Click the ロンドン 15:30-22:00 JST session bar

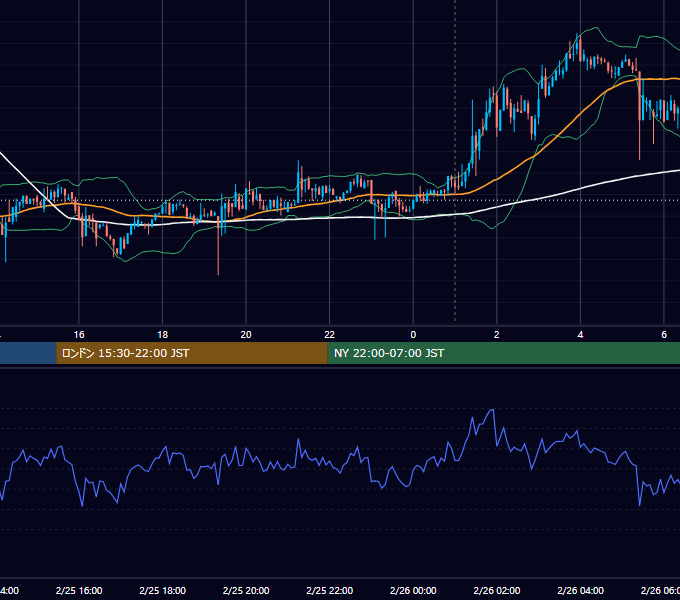click(192, 353)
